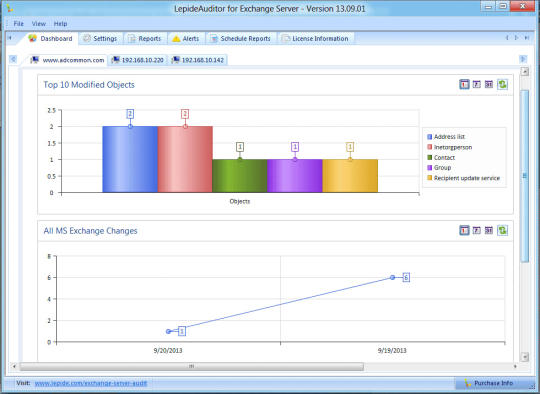Open the Help menu

coord(60,24)
